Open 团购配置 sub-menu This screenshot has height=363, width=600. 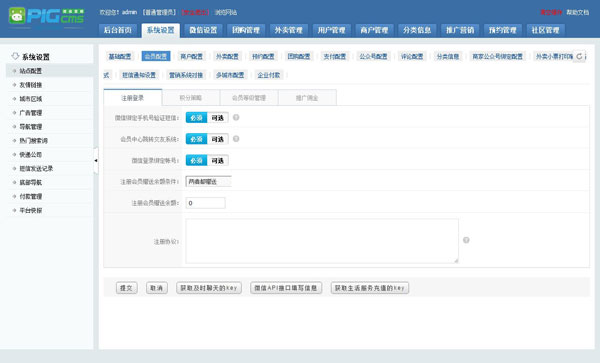tap(299, 56)
